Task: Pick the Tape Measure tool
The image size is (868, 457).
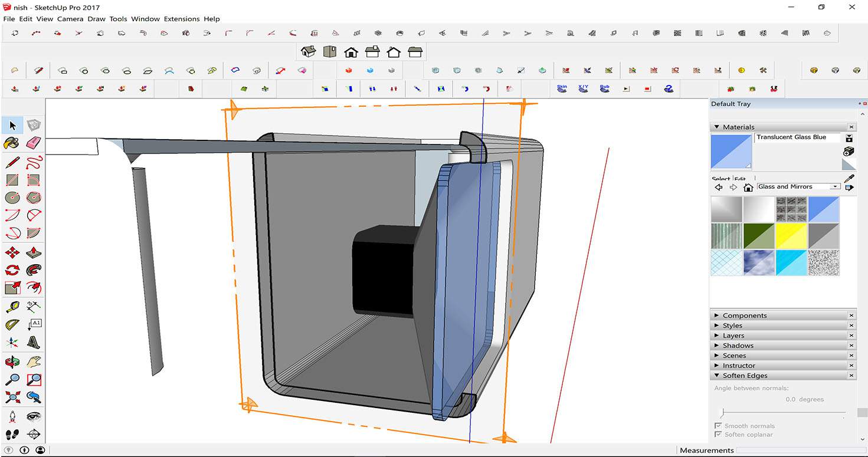Action: (12, 307)
